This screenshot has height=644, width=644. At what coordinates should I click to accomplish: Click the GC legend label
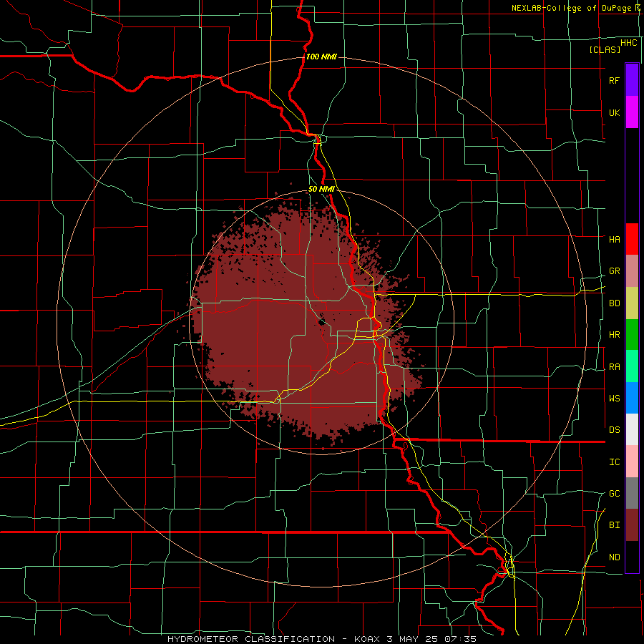[x=614, y=494]
